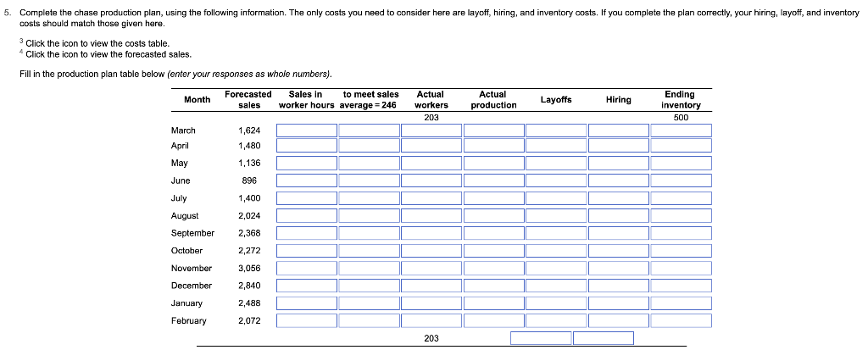Open the forecasted sales link

click(108, 54)
